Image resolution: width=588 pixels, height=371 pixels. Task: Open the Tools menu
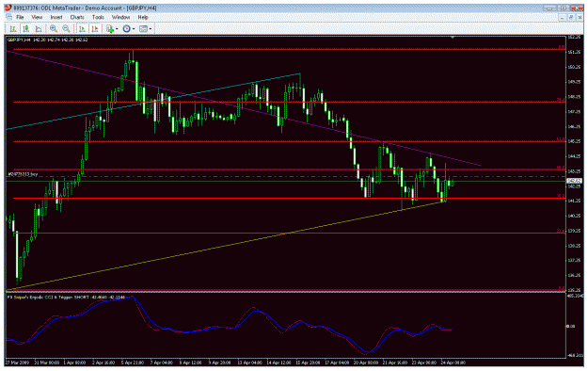(98, 17)
